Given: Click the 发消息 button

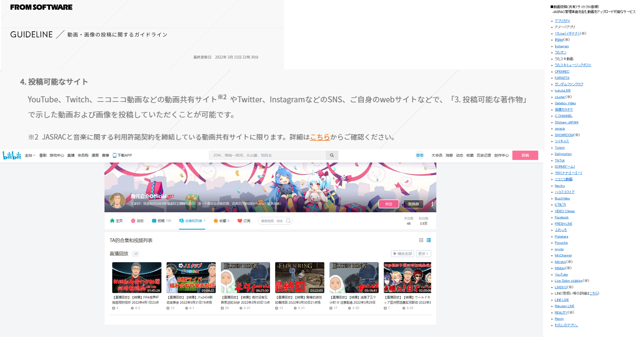Looking at the screenshot, I should [x=413, y=204].
